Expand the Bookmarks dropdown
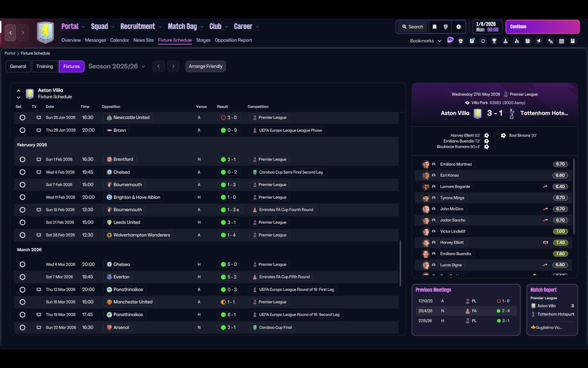The image size is (588, 368). 426,41
